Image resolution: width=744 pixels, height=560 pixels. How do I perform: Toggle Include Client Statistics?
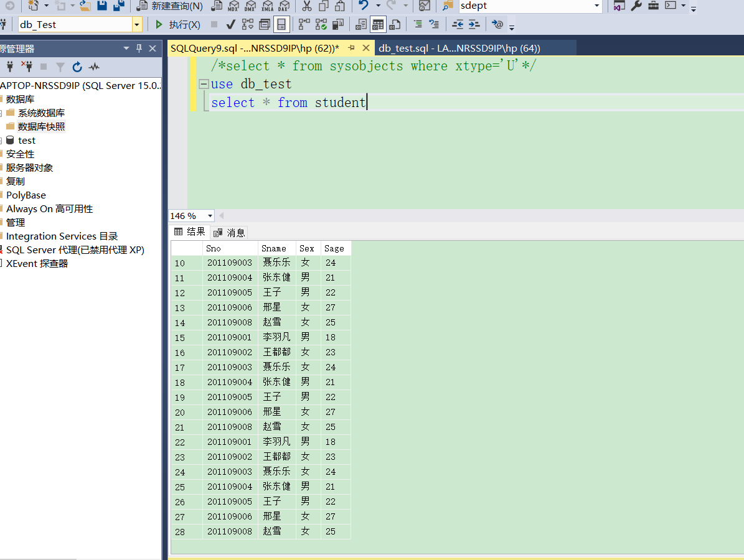pos(338,25)
